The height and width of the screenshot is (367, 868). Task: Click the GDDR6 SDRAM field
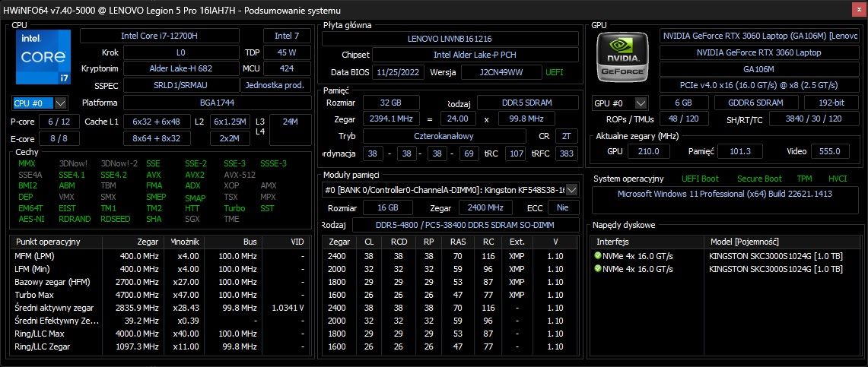(x=756, y=103)
